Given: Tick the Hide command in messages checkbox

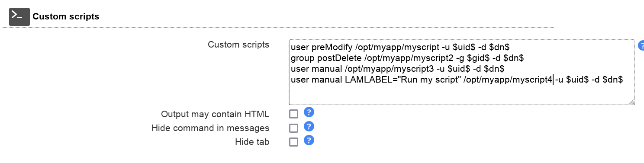Looking at the screenshot, I should pyautogui.click(x=294, y=128).
